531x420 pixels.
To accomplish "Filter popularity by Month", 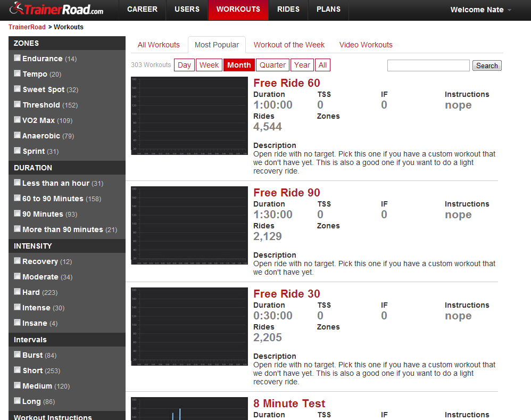I will pos(239,65).
